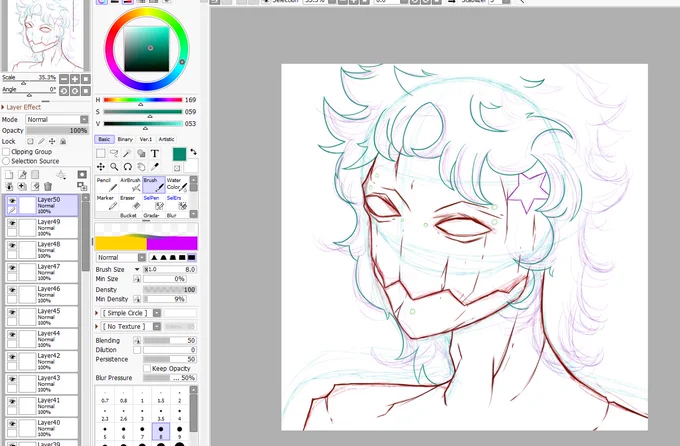
Task: Expand the Simple Circle shape settings triangle
Action: pyautogui.click(x=97, y=313)
